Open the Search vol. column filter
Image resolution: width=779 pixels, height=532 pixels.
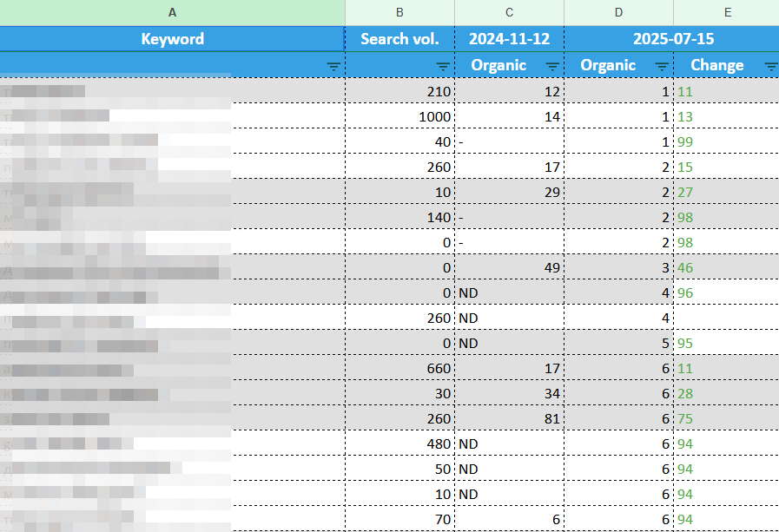(x=443, y=66)
